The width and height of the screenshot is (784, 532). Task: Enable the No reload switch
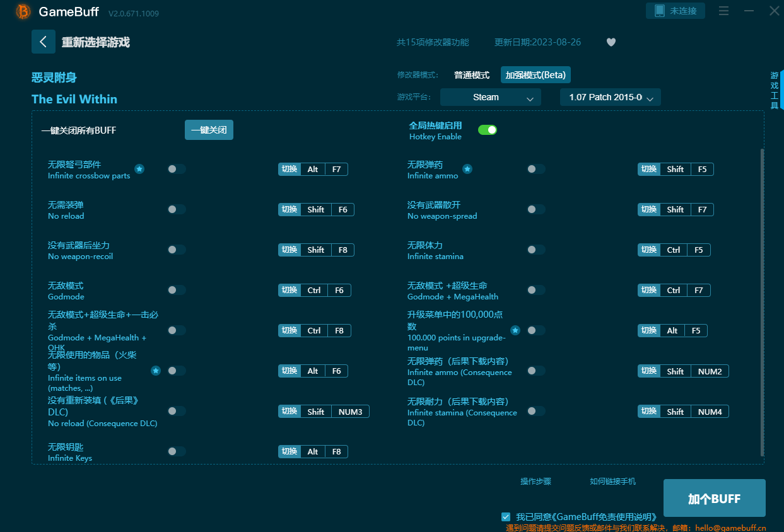177,209
